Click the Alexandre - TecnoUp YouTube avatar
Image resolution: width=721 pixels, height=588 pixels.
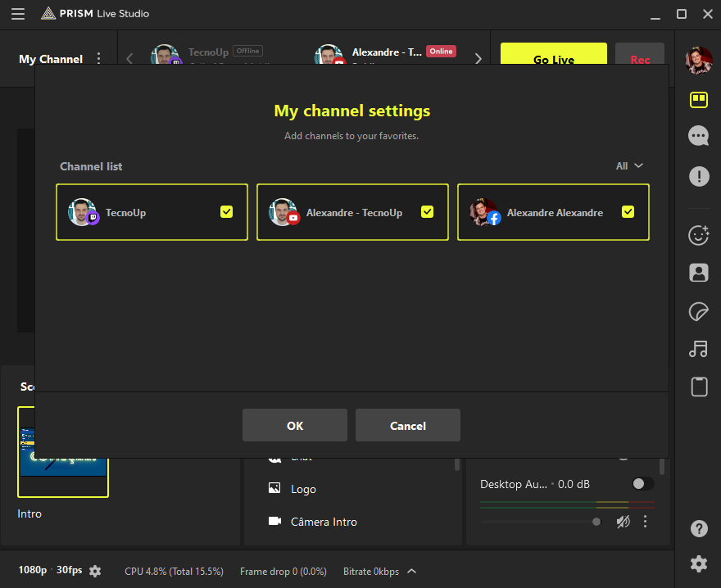coord(284,212)
